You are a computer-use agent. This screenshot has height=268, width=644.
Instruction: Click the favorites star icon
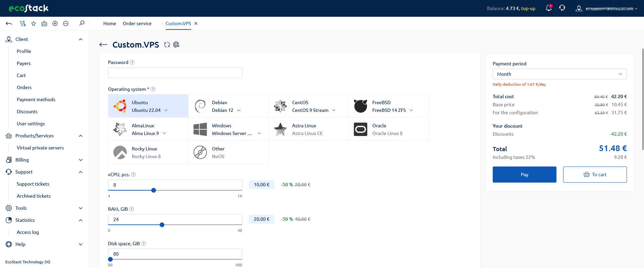click(x=34, y=23)
